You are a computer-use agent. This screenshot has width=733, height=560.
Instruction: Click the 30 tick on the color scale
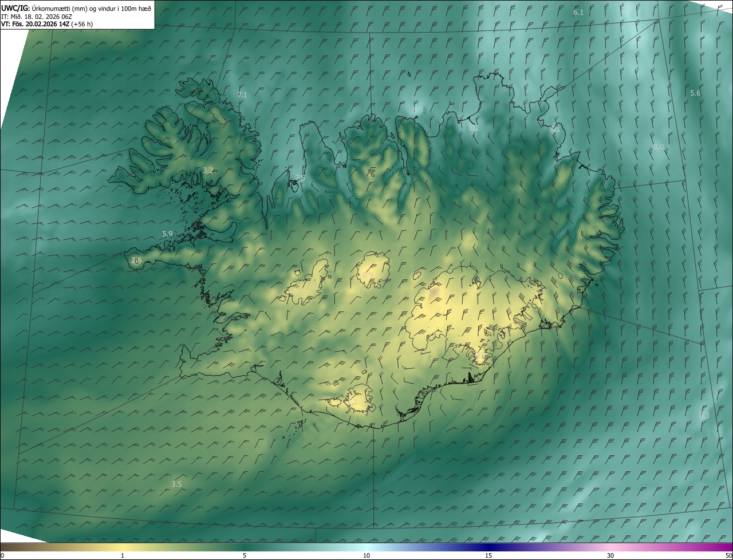point(610,556)
